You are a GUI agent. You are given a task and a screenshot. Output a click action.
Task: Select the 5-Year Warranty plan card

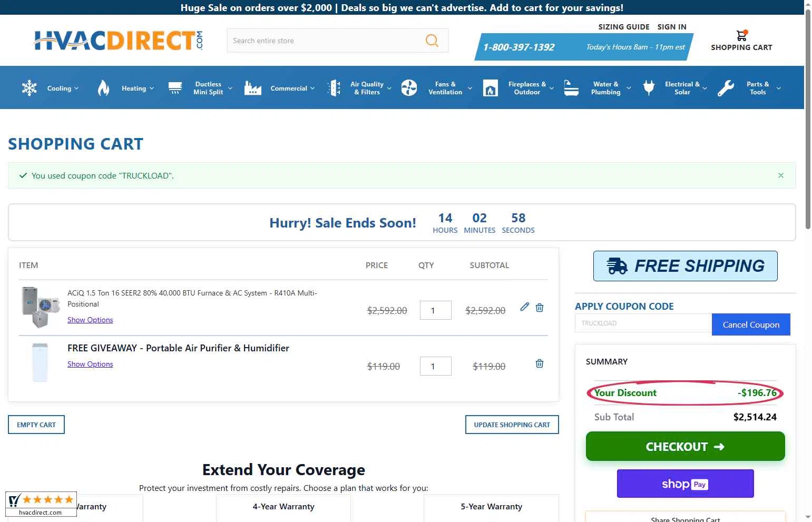tap(491, 508)
